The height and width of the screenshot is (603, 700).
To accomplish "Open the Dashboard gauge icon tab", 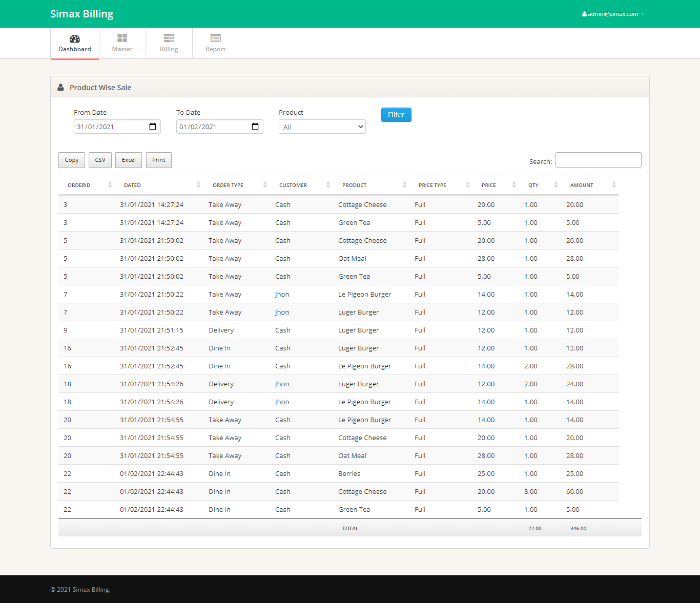I will tap(75, 39).
